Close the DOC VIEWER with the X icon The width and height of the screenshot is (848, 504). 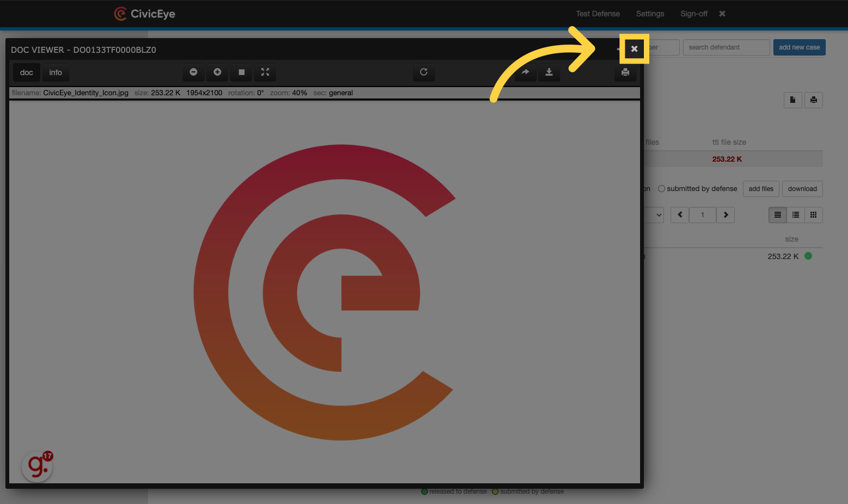click(634, 49)
